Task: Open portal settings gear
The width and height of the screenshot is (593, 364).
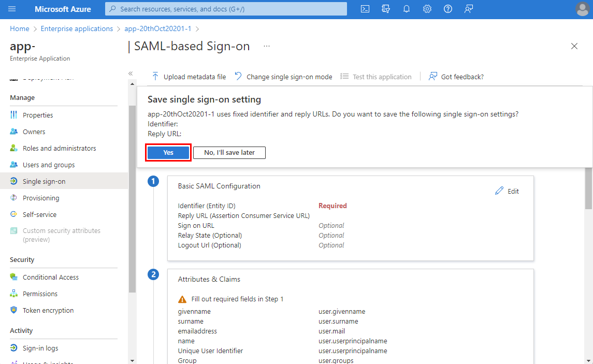Action: click(427, 9)
